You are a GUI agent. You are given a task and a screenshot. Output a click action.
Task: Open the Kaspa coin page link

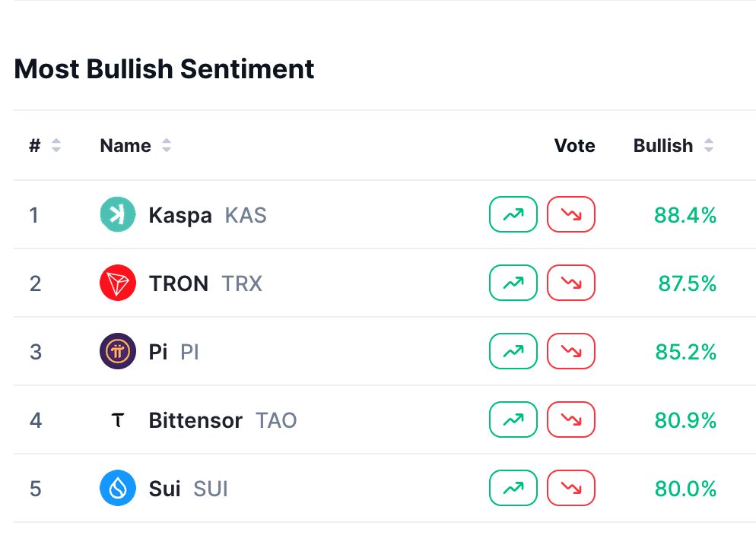tap(180, 215)
